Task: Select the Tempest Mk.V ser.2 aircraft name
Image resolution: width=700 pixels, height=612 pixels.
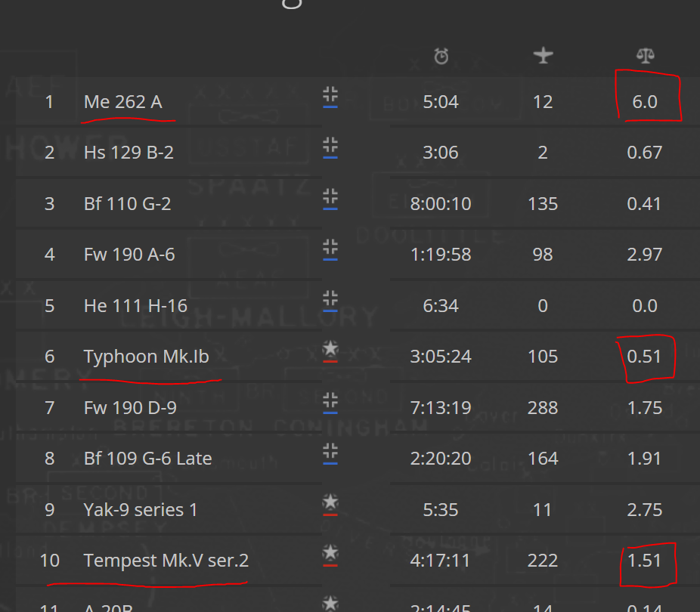Action: coord(166,561)
